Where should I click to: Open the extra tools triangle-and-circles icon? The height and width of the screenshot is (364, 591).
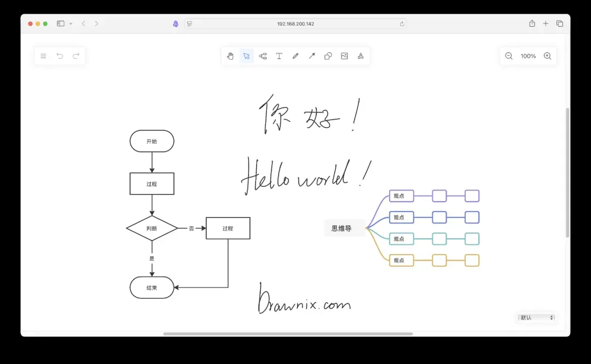(x=361, y=56)
